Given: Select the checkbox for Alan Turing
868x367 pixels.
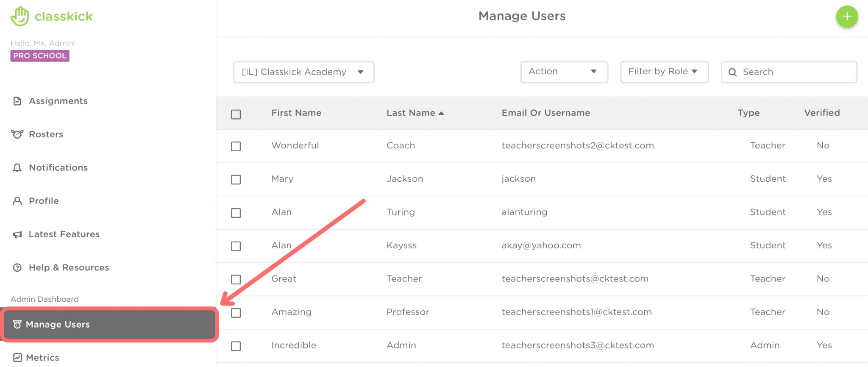Looking at the screenshot, I should [236, 213].
